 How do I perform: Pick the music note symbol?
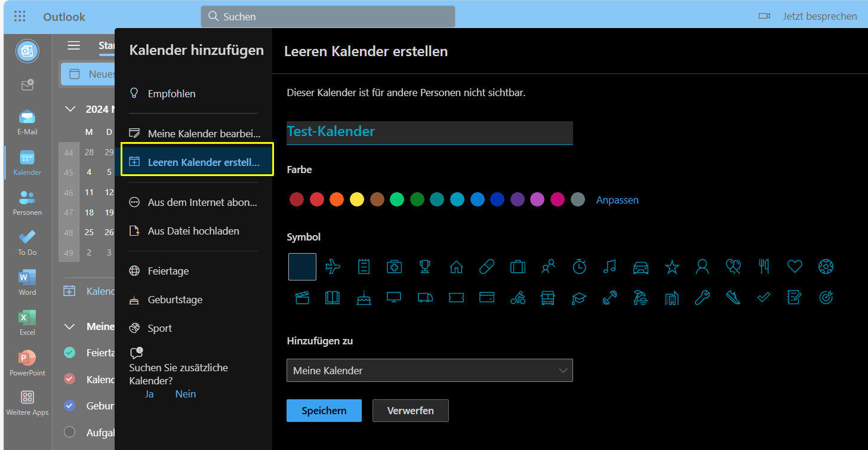[x=610, y=267]
